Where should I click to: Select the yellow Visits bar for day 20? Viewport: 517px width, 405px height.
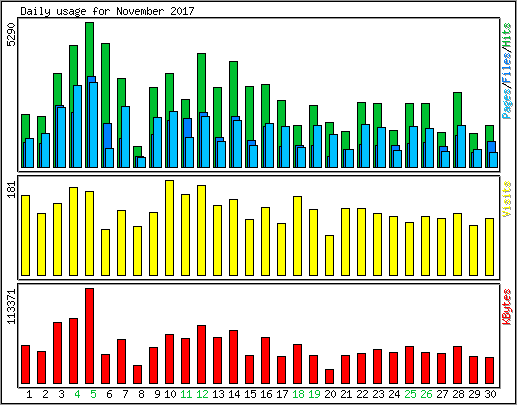[x=329, y=255]
